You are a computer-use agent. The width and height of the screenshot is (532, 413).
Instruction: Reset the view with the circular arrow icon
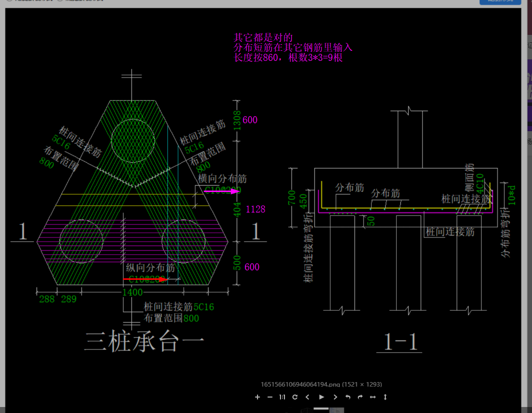click(x=295, y=397)
